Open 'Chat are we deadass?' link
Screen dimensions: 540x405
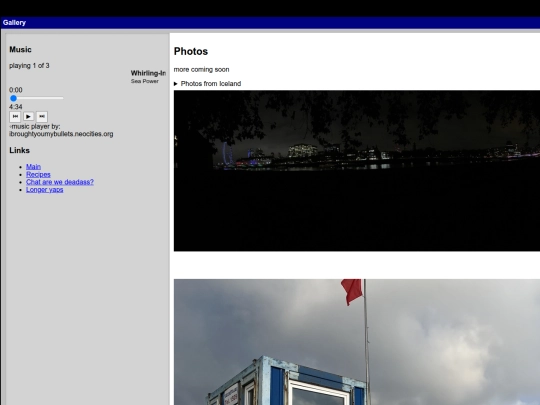[x=60, y=182]
